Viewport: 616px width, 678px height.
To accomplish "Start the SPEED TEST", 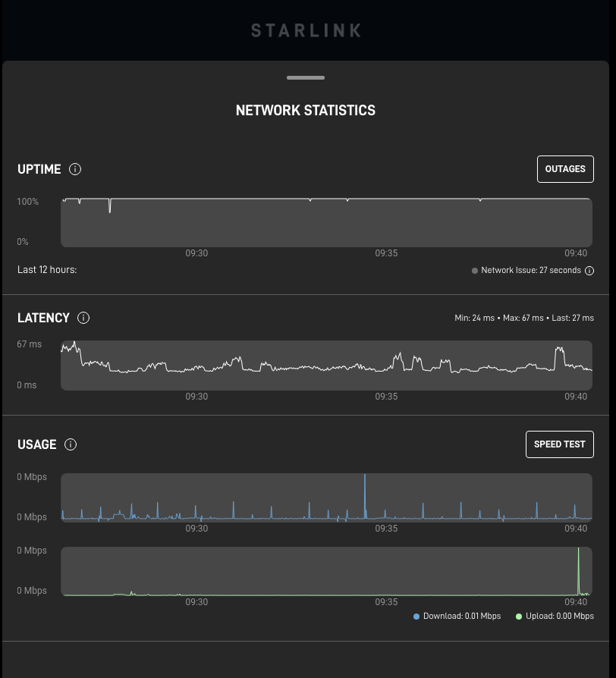I will coord(560,444).
